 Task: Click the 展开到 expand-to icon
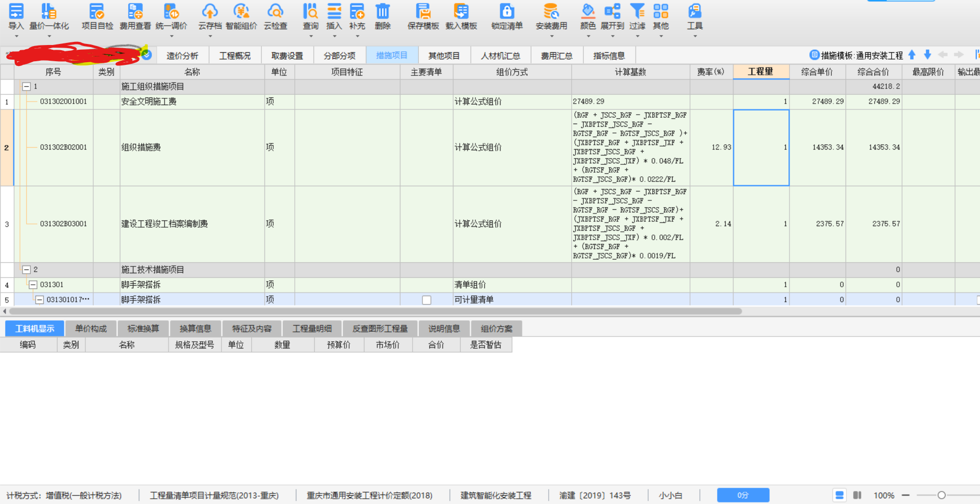click(x=612, y=12)
